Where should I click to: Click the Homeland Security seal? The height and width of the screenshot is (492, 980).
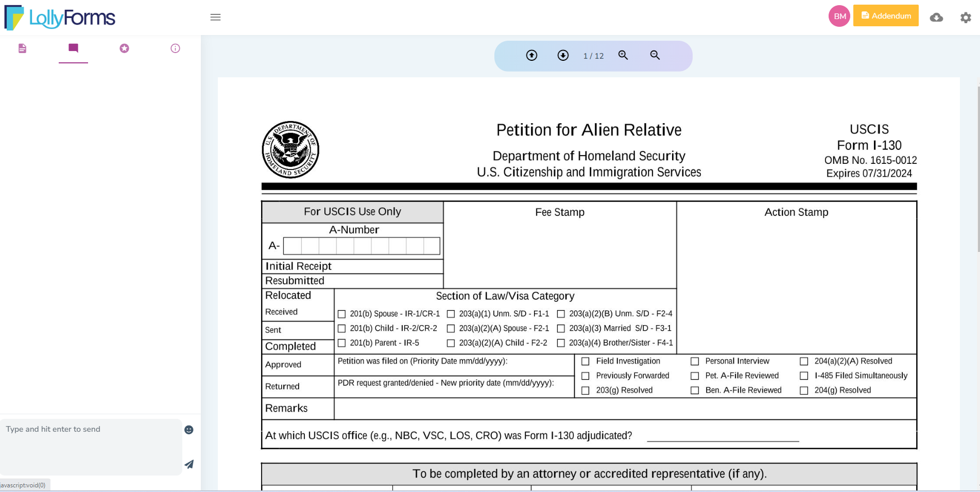coord(290,150)
